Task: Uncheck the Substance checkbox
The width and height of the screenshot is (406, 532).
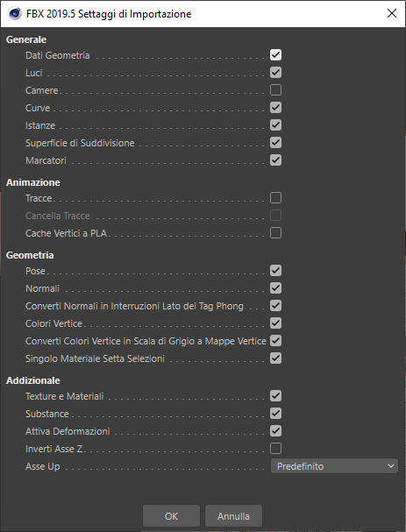Action: click(x=275, y=414)
